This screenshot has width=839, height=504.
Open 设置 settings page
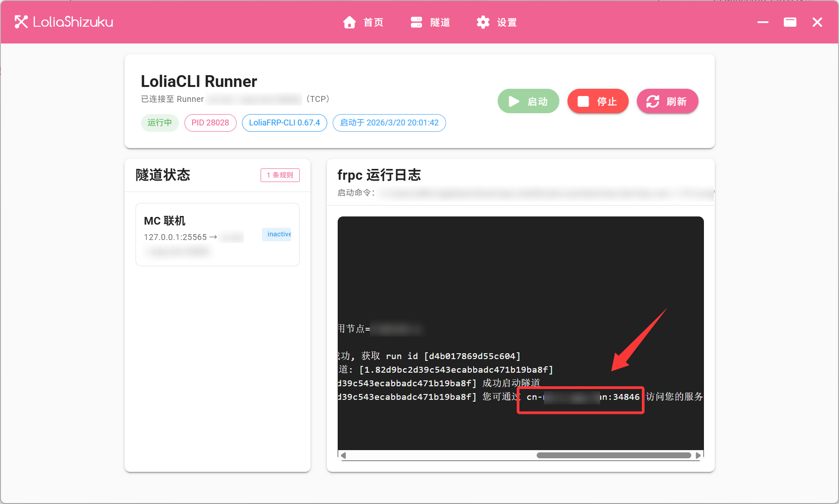[497, 22]
